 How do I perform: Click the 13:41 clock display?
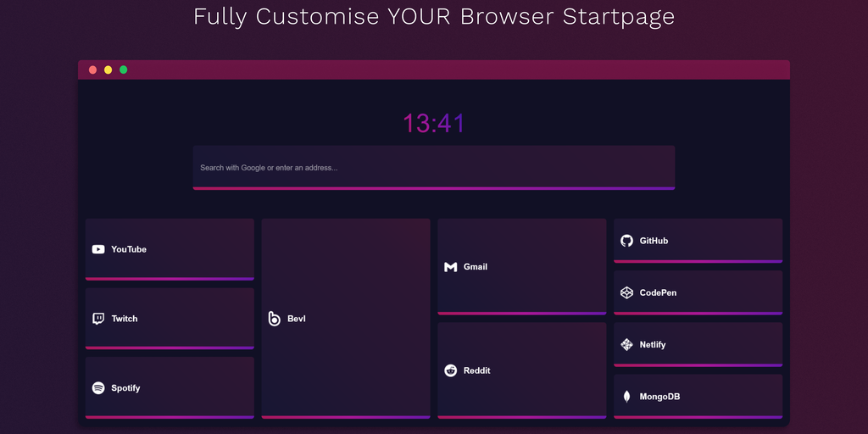(433, 124)
